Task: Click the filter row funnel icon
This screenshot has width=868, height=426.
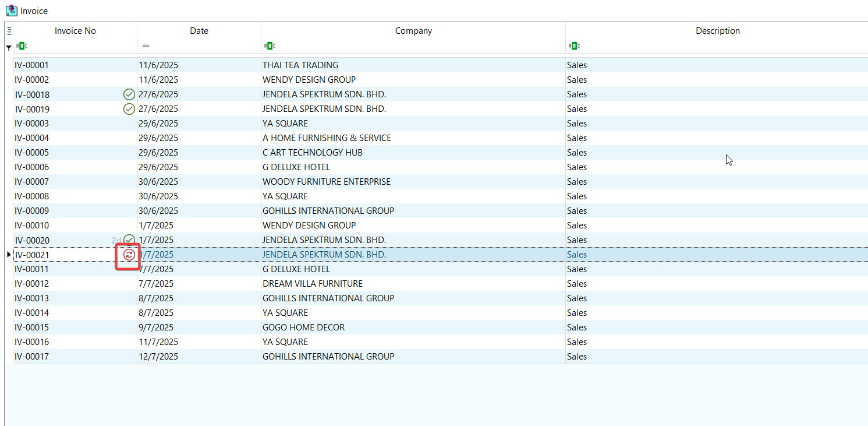Action: [9, 47]
